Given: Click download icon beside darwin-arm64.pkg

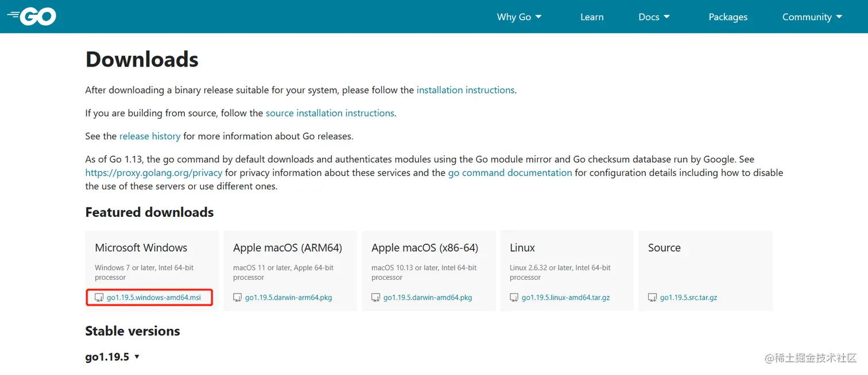Looking at the screenshot, I should click(238, 298).
